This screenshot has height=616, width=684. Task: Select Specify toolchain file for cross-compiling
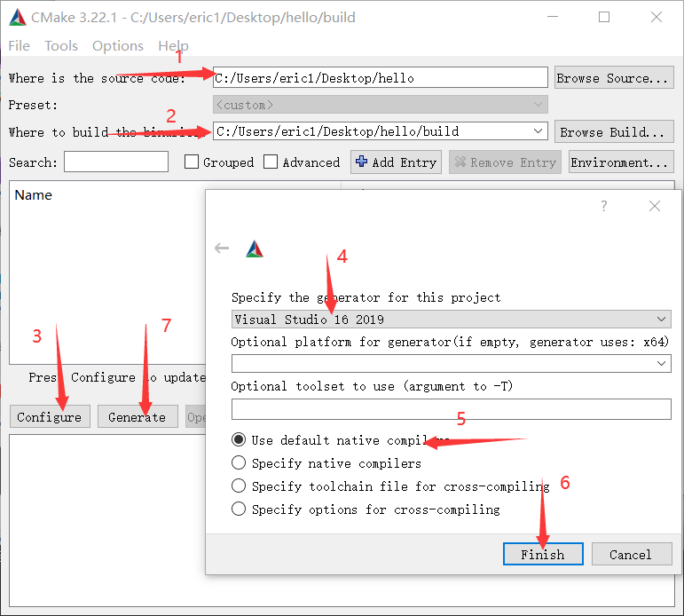239,486
